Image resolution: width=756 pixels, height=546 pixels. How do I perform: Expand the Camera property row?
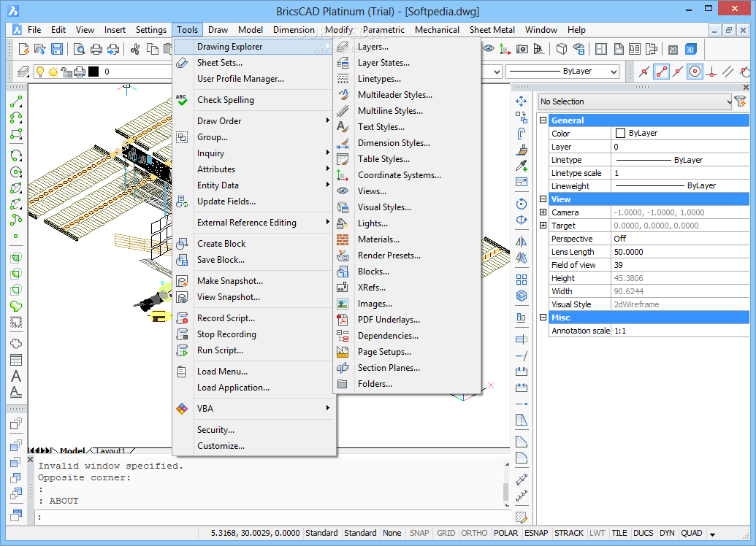[x=543, y=212]
